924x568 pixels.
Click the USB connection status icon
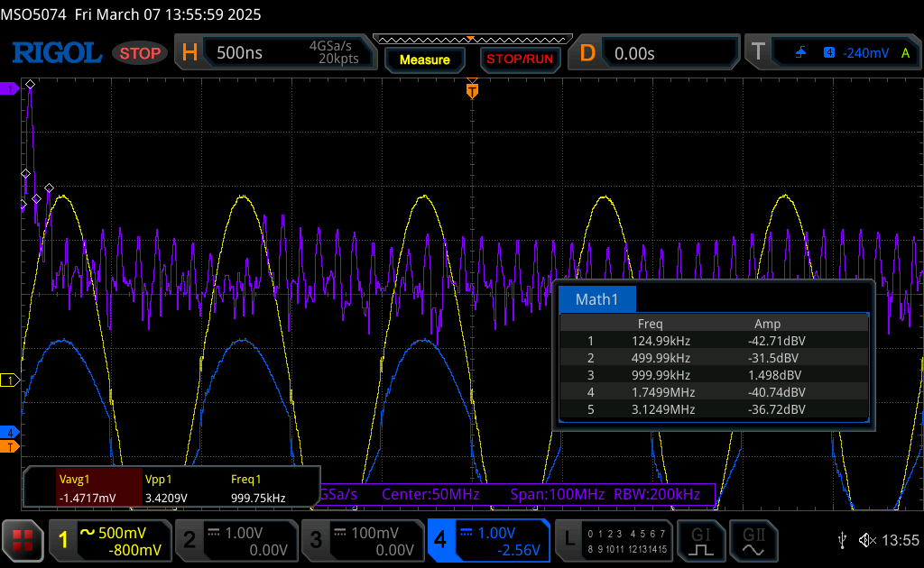pyautogui.click(x=842, y=540)
